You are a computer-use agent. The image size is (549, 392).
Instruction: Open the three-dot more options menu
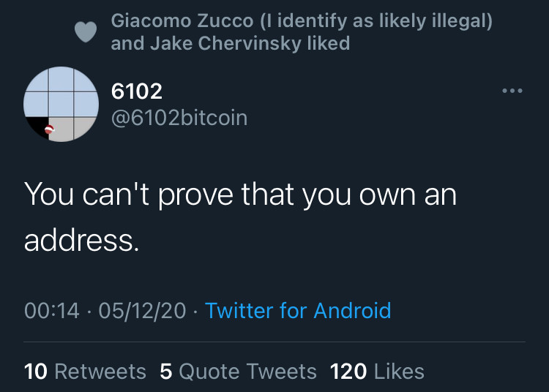point(512,91)
